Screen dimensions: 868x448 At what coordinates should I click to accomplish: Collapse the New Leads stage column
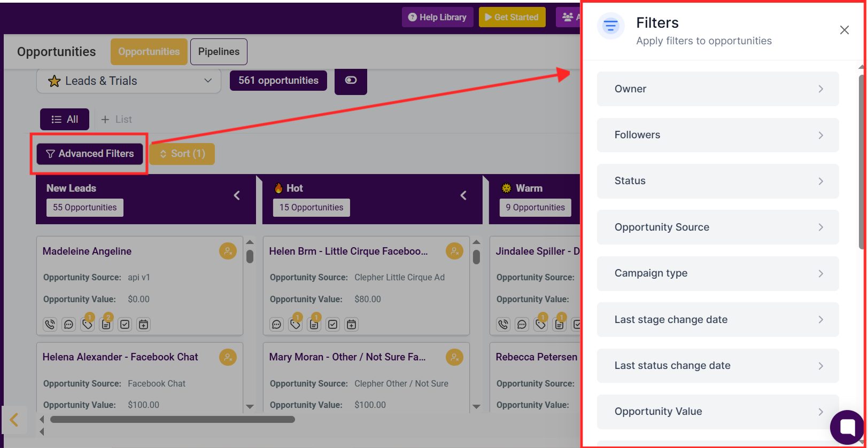[x=237, y=195]
